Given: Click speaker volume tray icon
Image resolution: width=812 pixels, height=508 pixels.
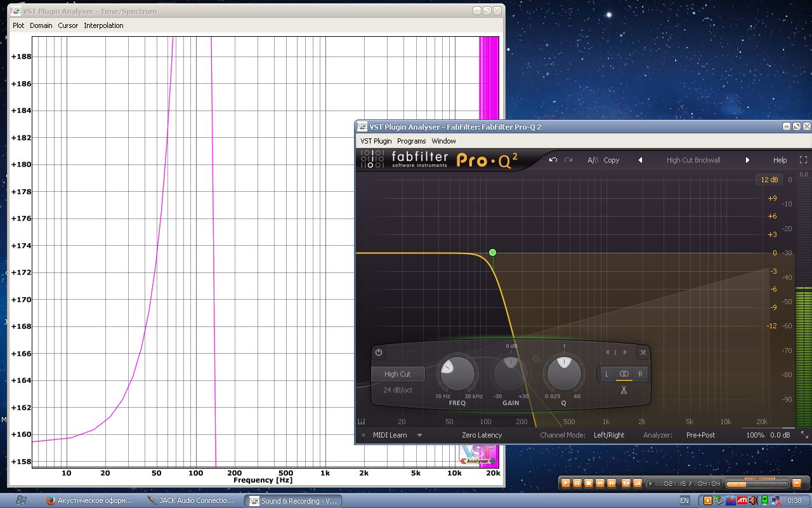Looking at the screenshot, I should pyautogui.click(x=753, y=500).
